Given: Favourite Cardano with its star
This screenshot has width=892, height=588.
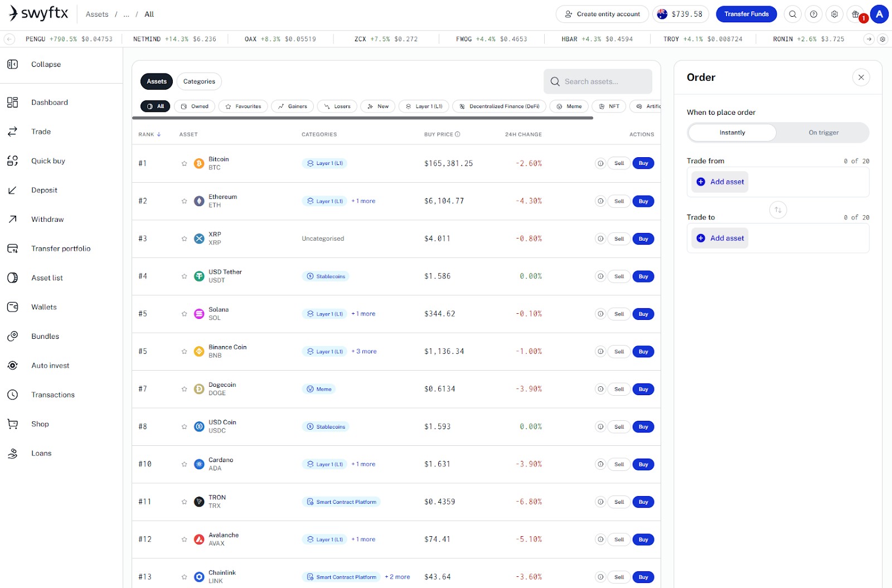Looking at the screenshot, I should click(185, 464).
